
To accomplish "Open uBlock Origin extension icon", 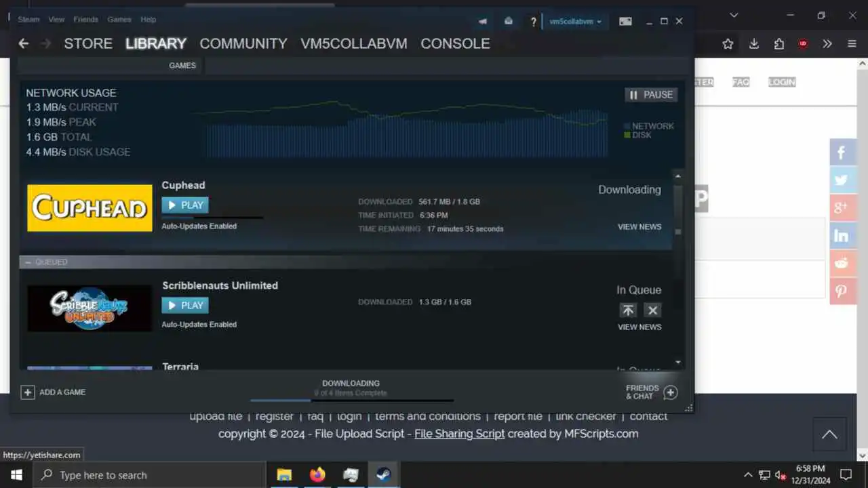I will (x=803, y=44).
